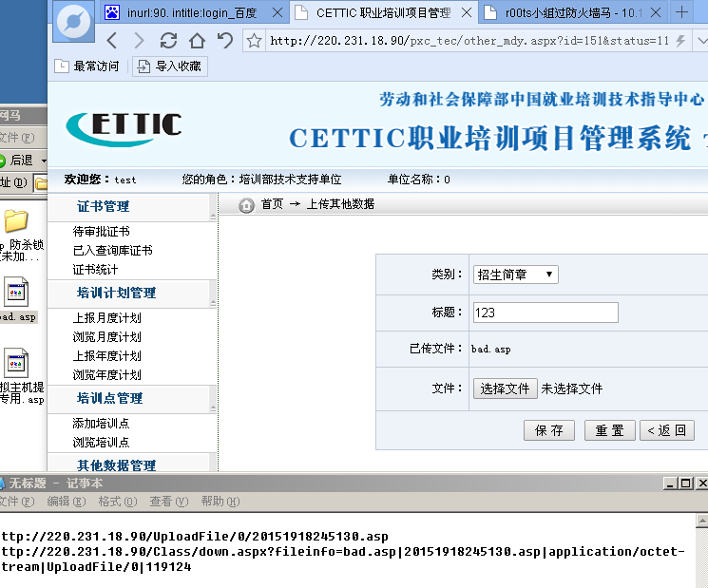Open a new browser tab with plus
The width and height of the screenshot is (708, 588).
681,12
